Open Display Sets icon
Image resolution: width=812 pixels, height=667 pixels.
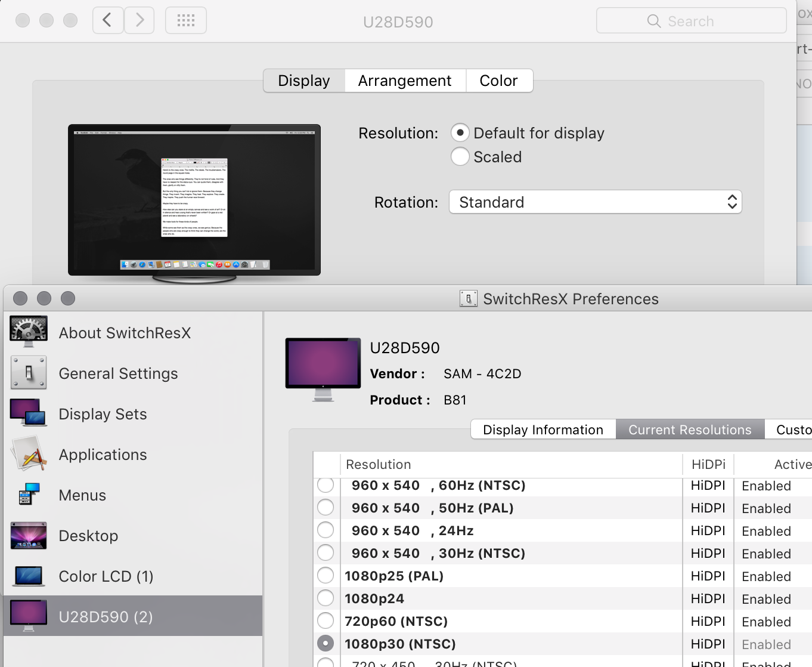pos(29,413)
